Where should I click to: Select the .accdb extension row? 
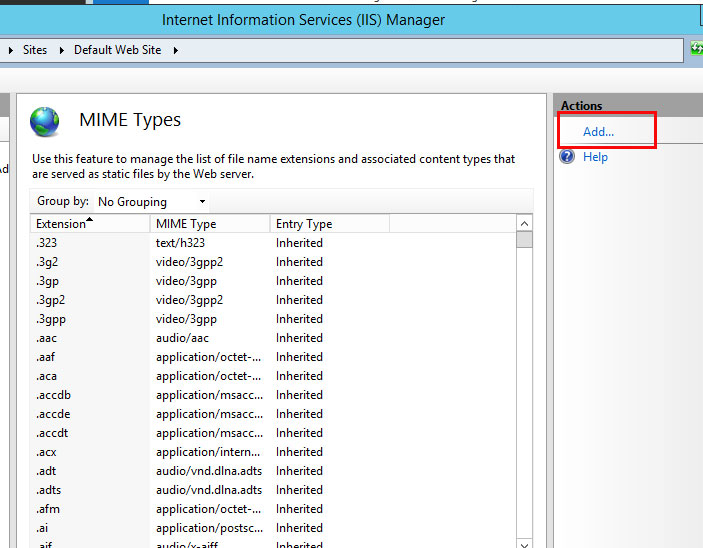click(273, 395)
